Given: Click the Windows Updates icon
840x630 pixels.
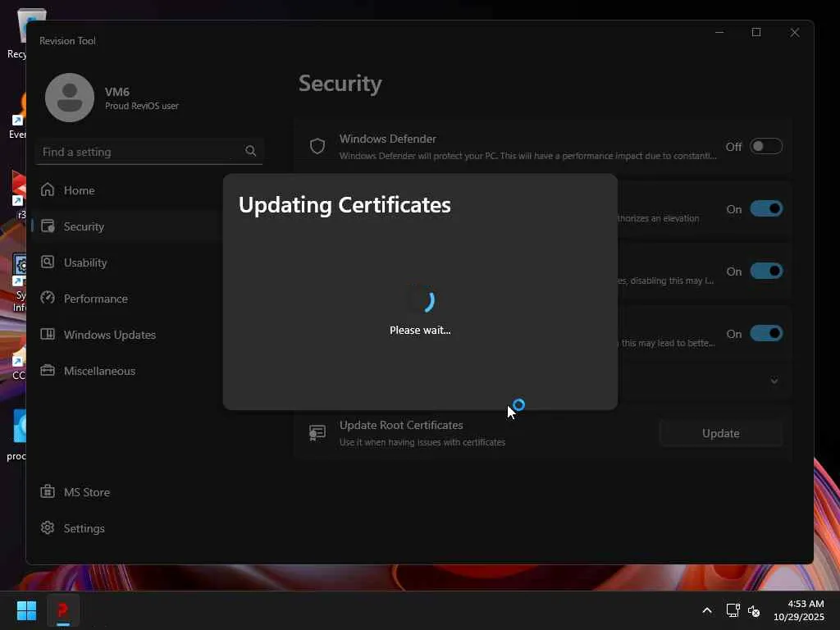Looking at the screenshot, I should click(48, 335).
